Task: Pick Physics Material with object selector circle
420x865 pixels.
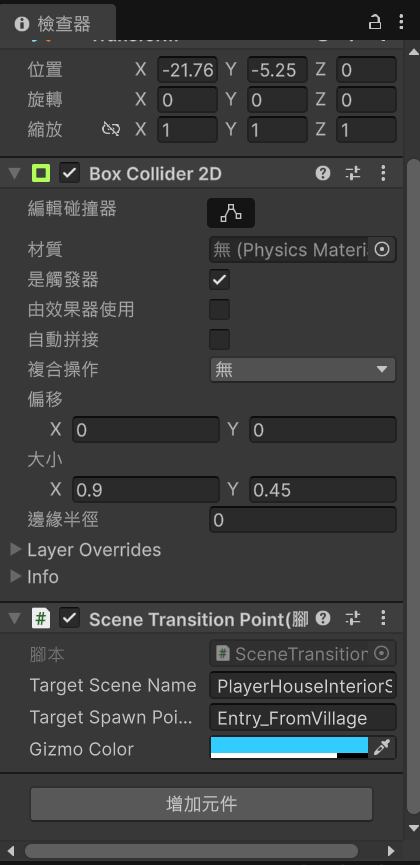Action: coord(382,250)
